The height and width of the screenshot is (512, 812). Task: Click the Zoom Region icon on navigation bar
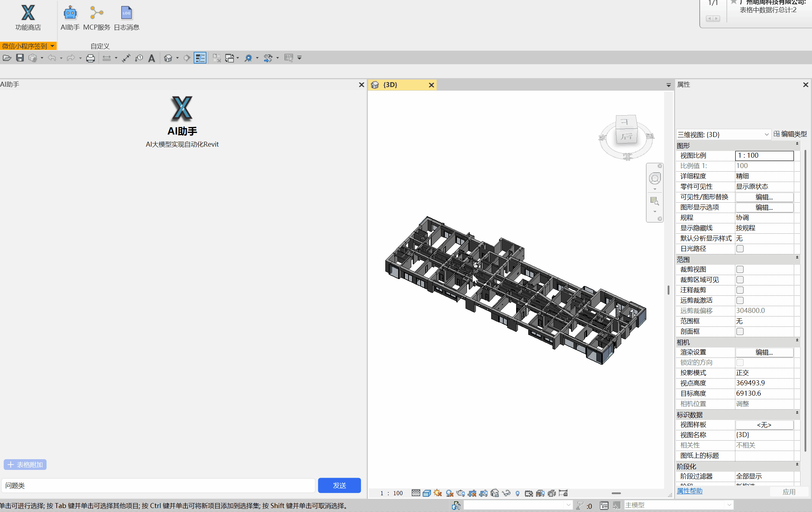click(654, 201)
